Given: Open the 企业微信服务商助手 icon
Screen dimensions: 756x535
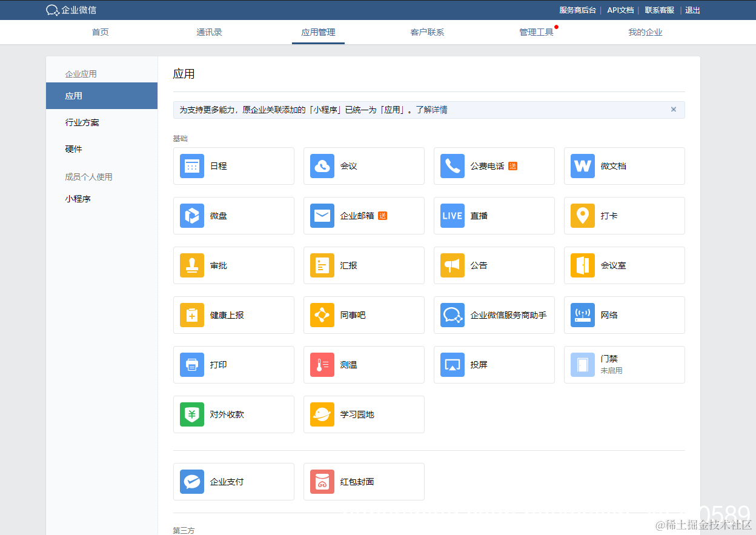Looking at the screenshot, I should (x=453, y=315).
